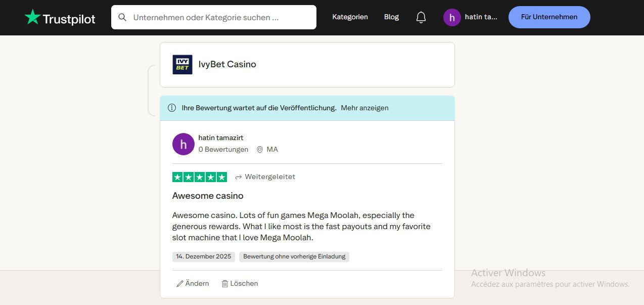Open the IvyBet Casino company name
This screenshot has width=644, height=305.
coord(227,64)
